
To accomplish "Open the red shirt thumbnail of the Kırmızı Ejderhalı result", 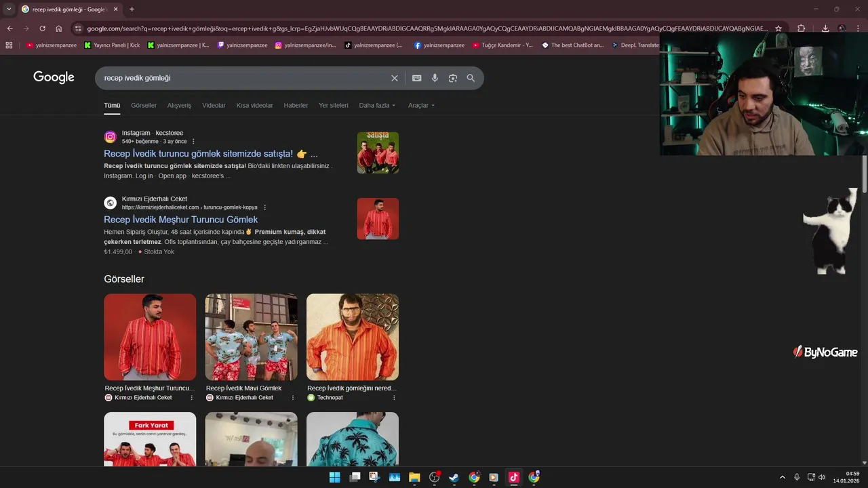I will tap(378, 218).
